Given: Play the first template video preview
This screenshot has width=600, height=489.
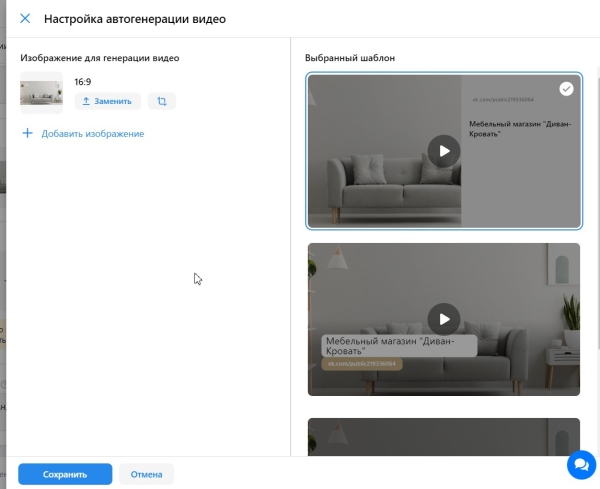Looking at the screenshot, I should (x=443, y=151).
